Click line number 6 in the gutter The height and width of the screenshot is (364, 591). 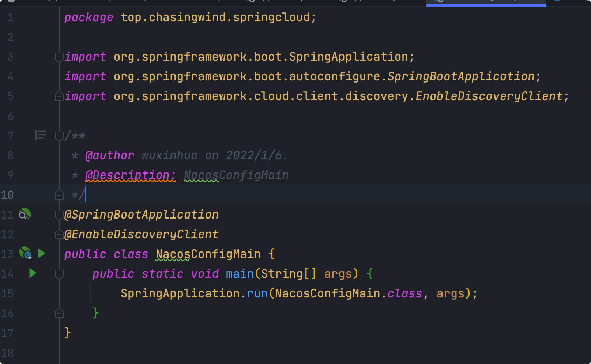point(11,116)
